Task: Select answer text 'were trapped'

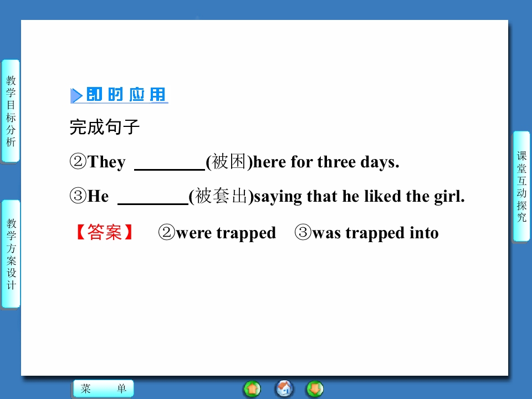Action: [226, 233]
